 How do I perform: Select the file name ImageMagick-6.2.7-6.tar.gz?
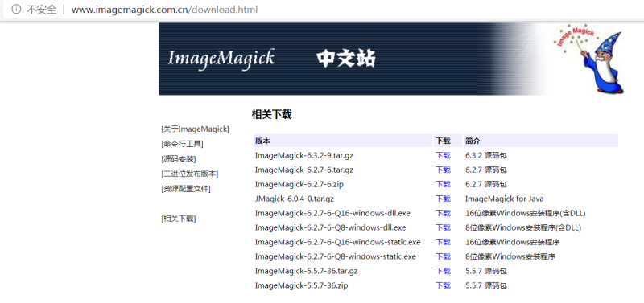click(x=304, y=170)
